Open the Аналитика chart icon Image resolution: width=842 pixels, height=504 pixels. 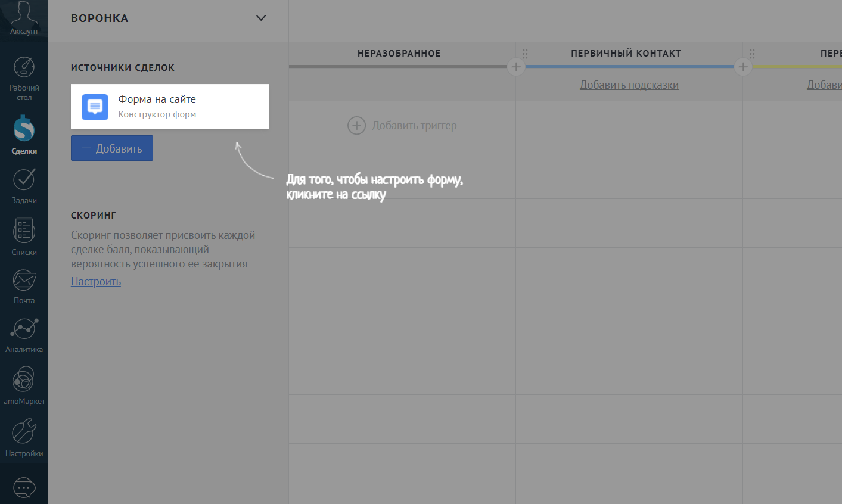(x=24, y=329)
